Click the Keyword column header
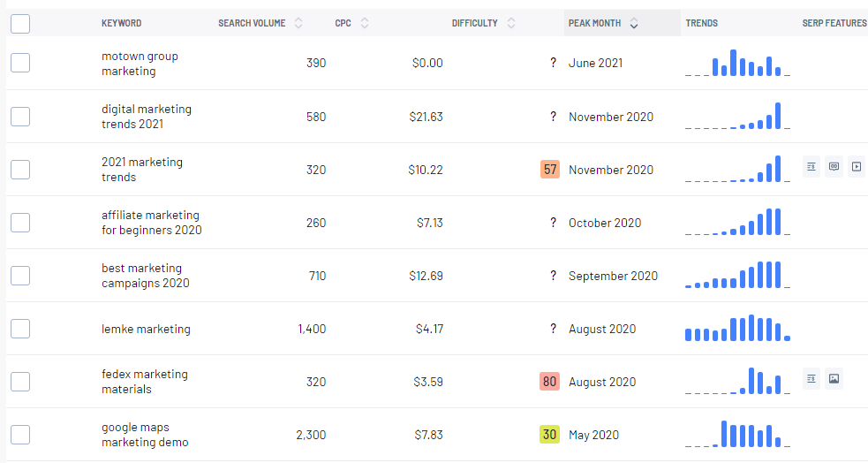 coord(121,23)
